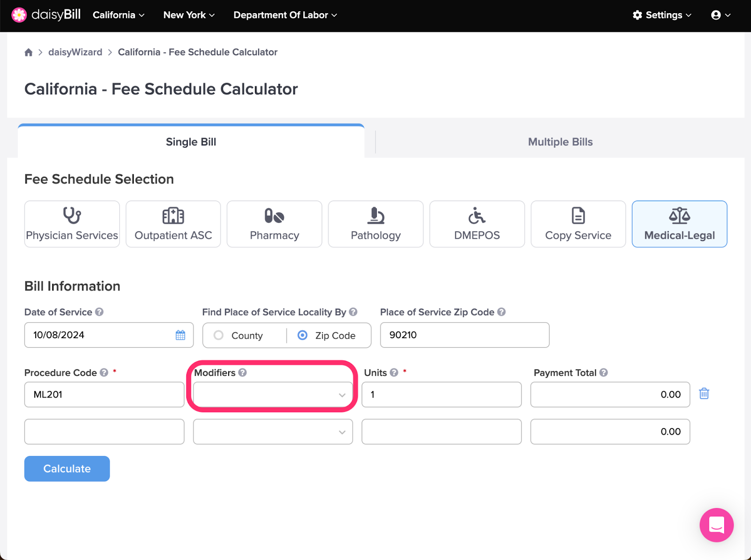Open the California menu in navbar

click(118, 15)
